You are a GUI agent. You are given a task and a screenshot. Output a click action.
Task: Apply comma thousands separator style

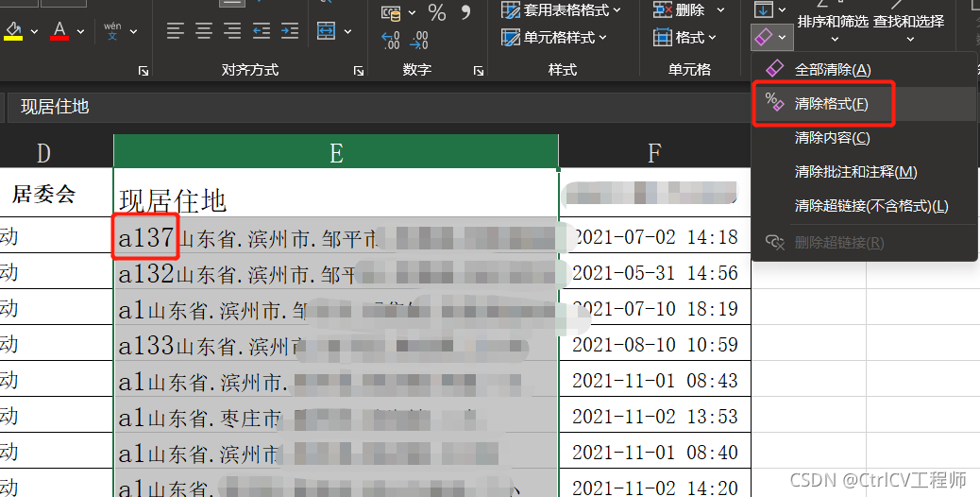(x=465, y=12)
